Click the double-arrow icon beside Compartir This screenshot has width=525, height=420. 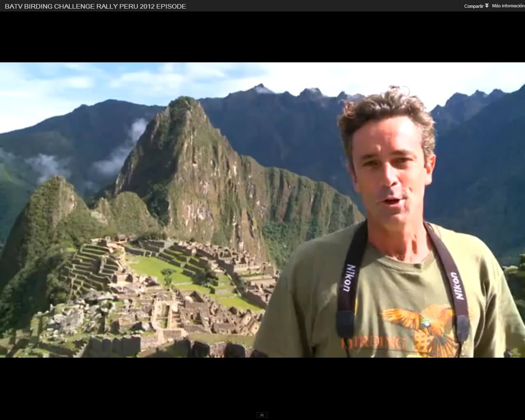[487, 6]
